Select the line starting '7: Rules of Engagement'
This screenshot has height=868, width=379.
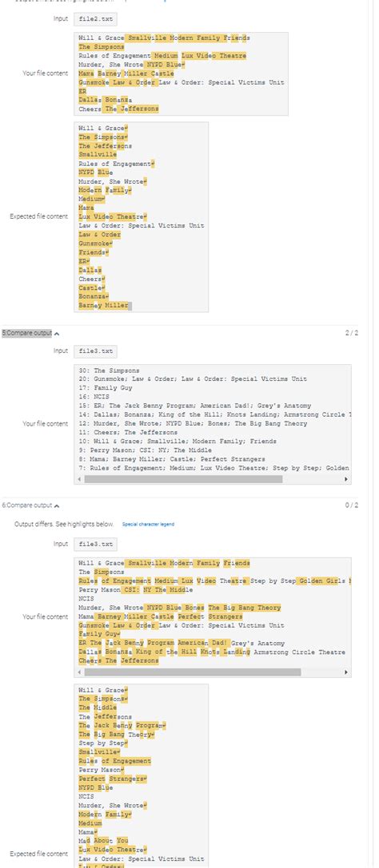click(x=214, y=468)
